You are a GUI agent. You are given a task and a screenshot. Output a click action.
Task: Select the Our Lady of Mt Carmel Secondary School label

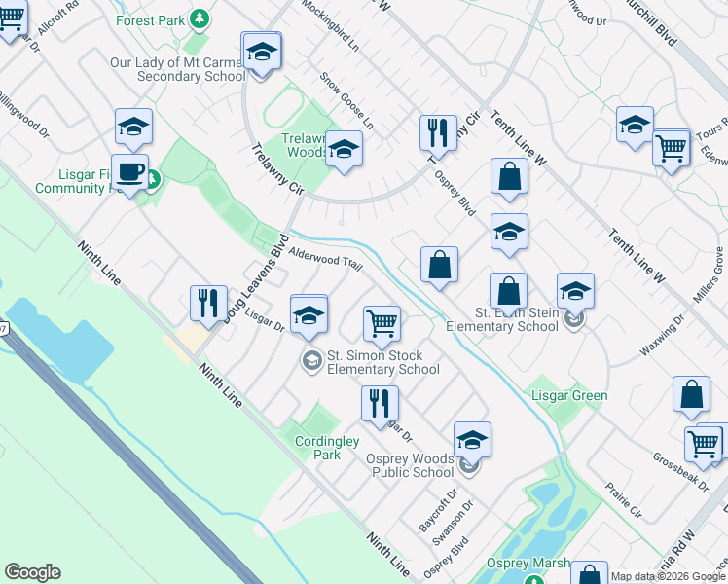(178, 69)
